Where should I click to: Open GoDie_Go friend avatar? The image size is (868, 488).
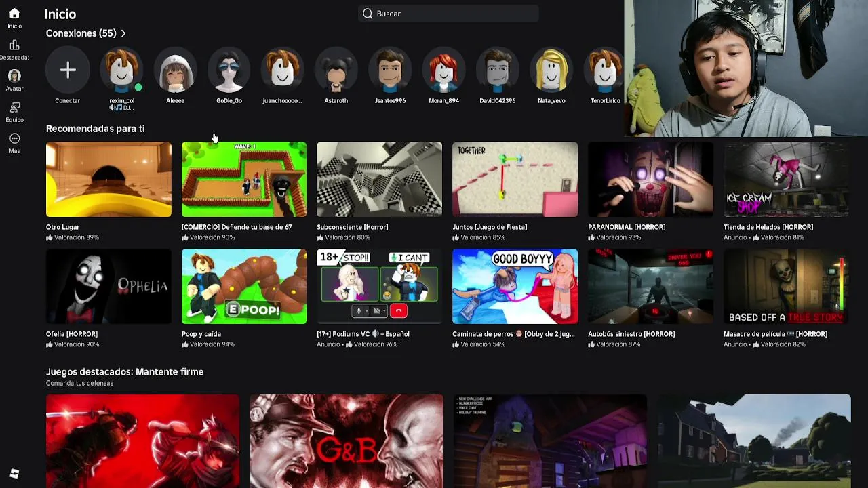click(229, 70)
